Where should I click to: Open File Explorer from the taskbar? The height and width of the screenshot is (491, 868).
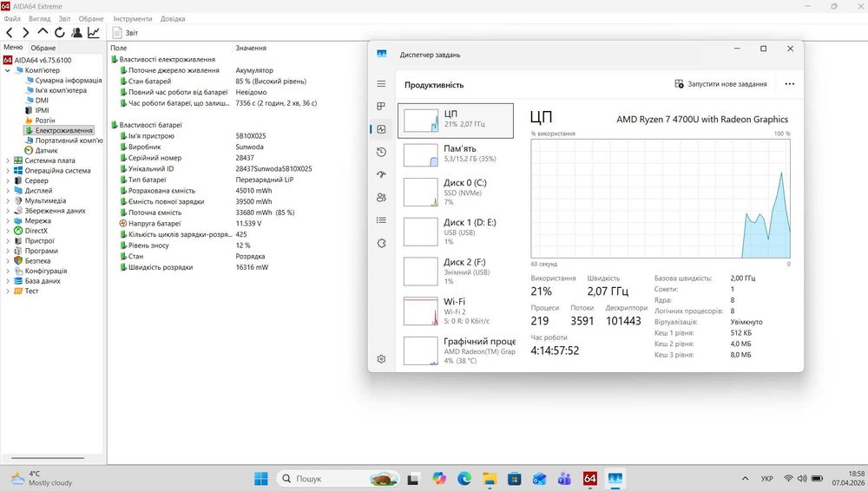(x=490, y=478)
